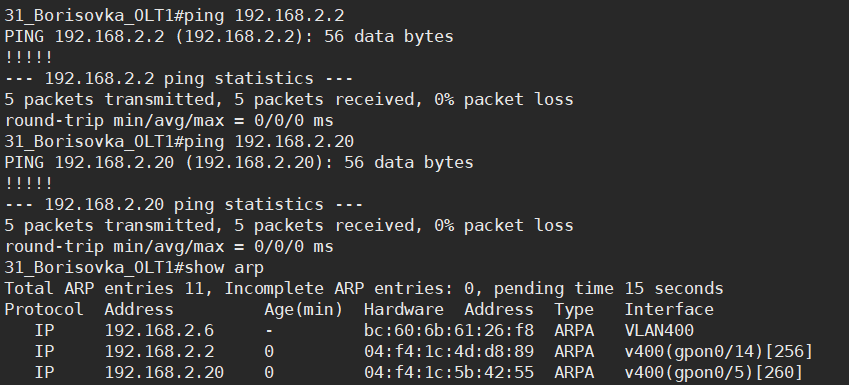This screenshot has height=385, width=849.
Task: Click the ping 192.168.2.20 command line
Action: [x=179, y=142]
